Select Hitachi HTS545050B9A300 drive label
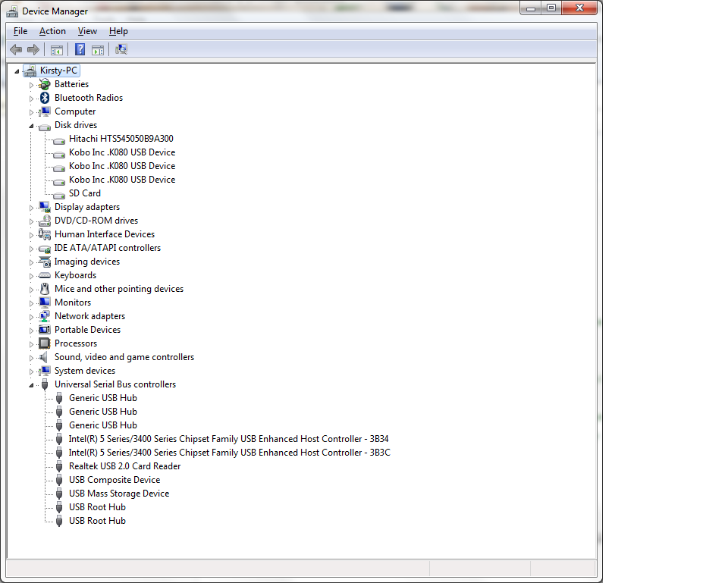Screen dimensions: 728x583 [121, 138]
